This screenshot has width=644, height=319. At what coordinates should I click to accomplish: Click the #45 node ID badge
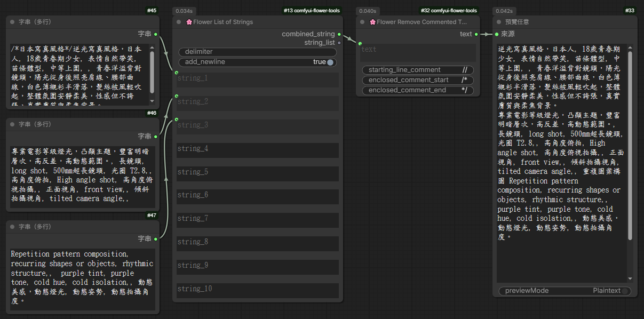[x=152, y=11]
